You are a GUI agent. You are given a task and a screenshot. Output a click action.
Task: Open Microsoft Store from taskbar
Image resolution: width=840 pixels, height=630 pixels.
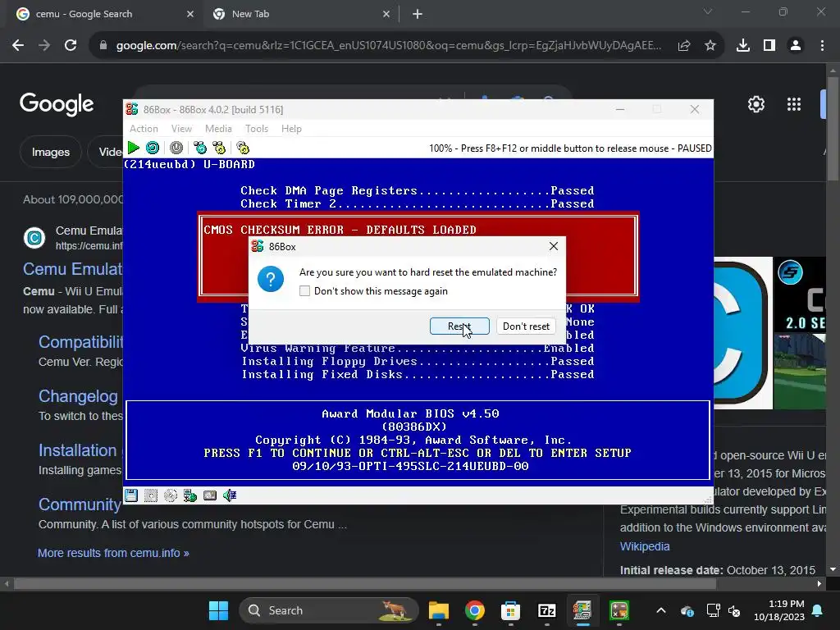point(510,610)
